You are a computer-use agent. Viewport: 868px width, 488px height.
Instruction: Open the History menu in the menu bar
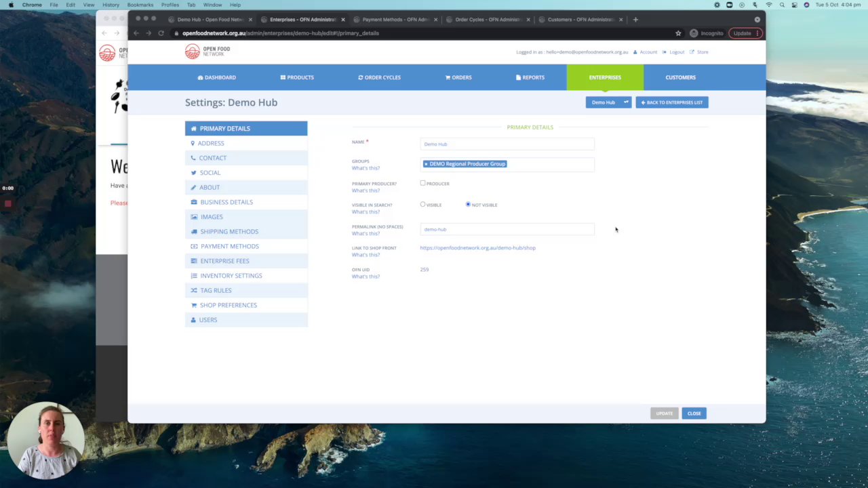[111, 5]
